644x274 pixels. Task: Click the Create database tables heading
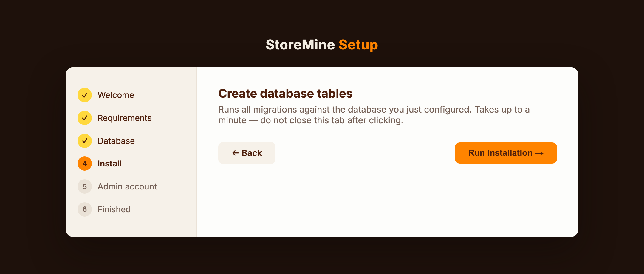click(x=285, y=94)
